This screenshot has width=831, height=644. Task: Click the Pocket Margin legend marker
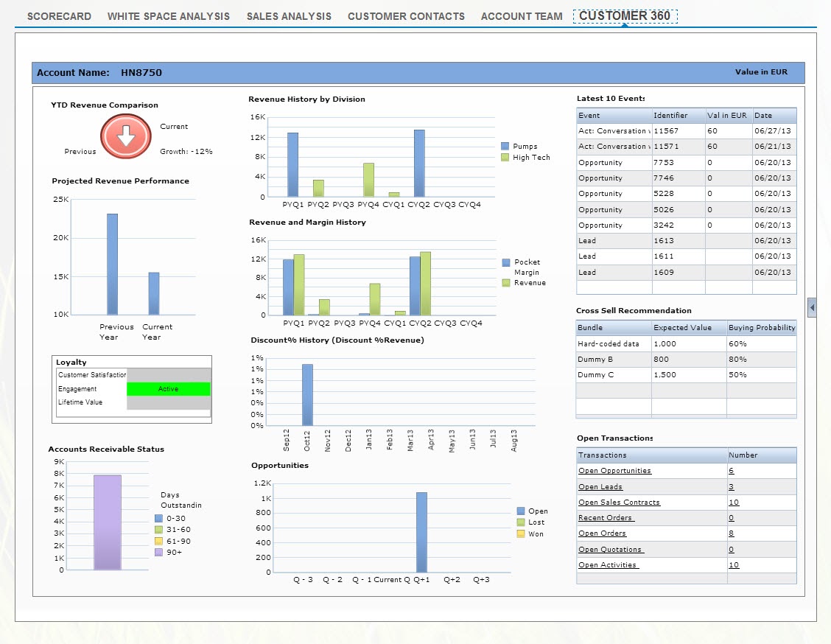coord(505,262)
